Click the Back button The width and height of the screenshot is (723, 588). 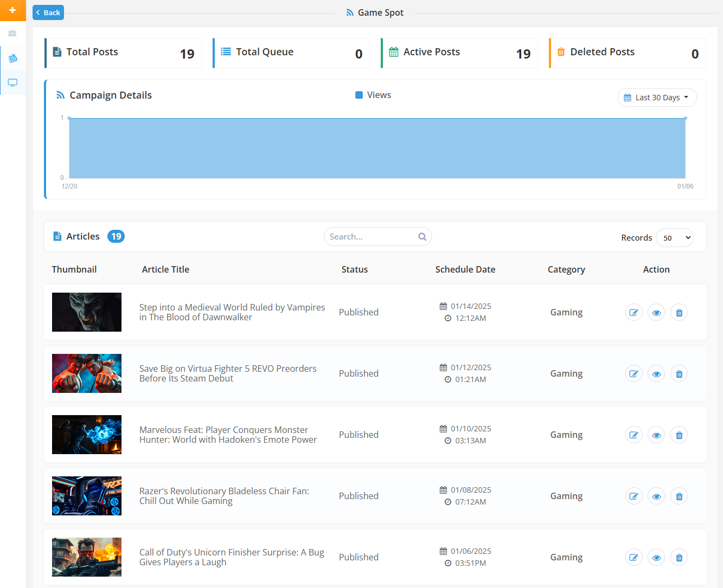tap(48, 12)
